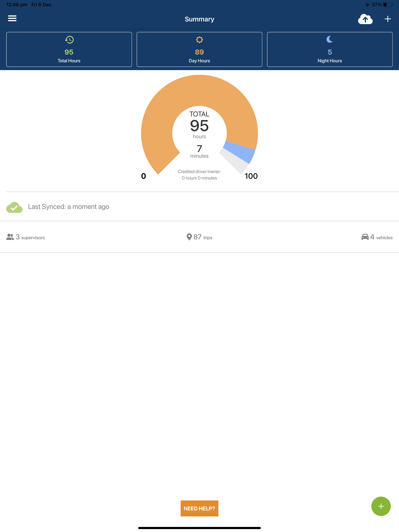Tap the gauge's 0 start label

[143, 176]
